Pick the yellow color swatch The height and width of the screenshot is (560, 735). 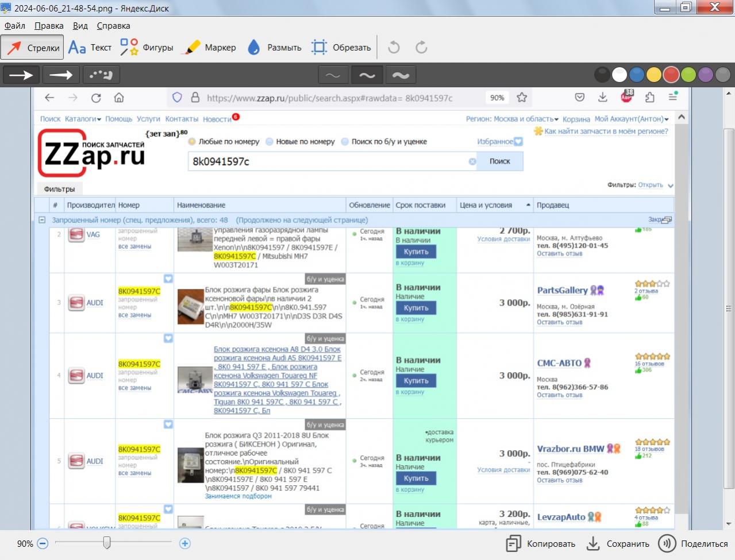coord(654,75)
